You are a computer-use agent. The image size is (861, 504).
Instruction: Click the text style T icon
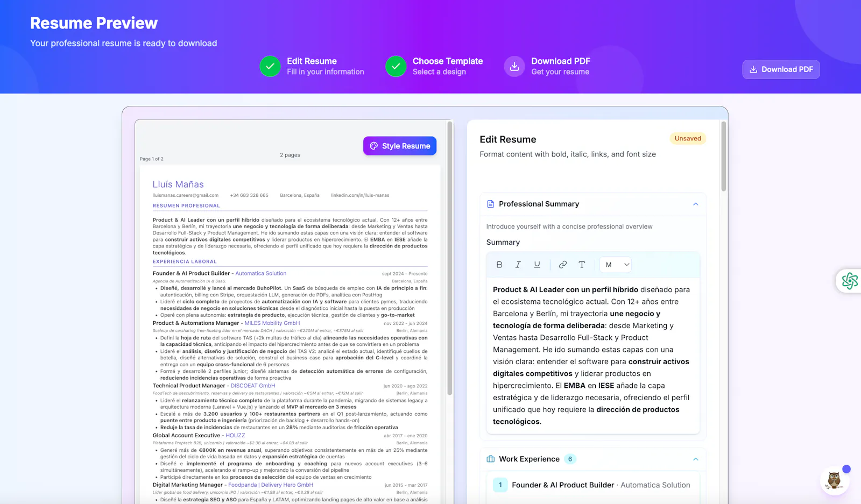pos(582,265)
